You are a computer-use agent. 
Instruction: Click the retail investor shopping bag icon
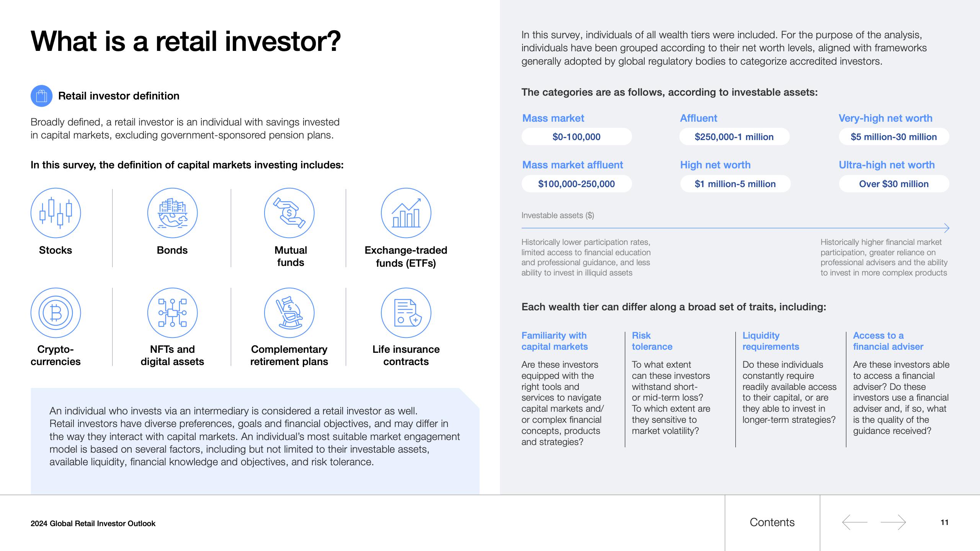pos(41,96)
